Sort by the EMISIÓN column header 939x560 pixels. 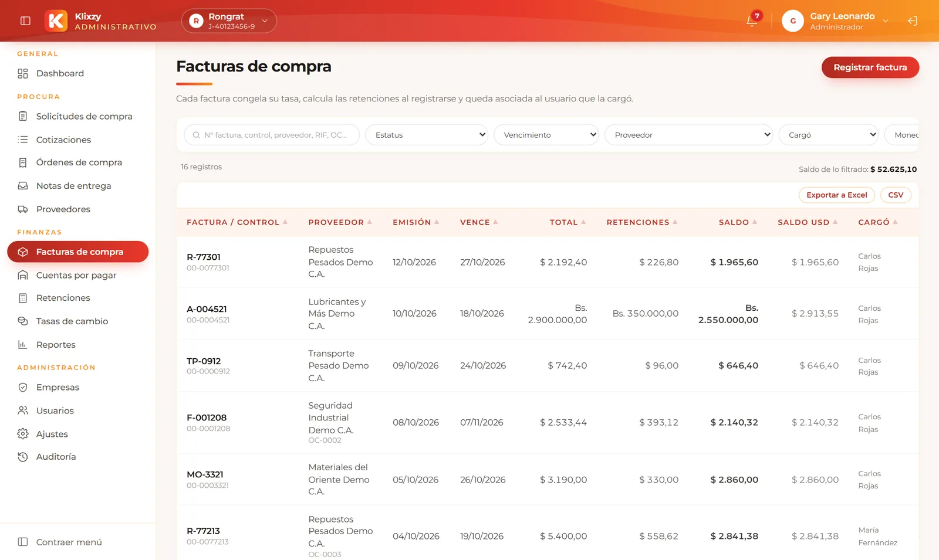pyautogui.click(x=416, y=222)
